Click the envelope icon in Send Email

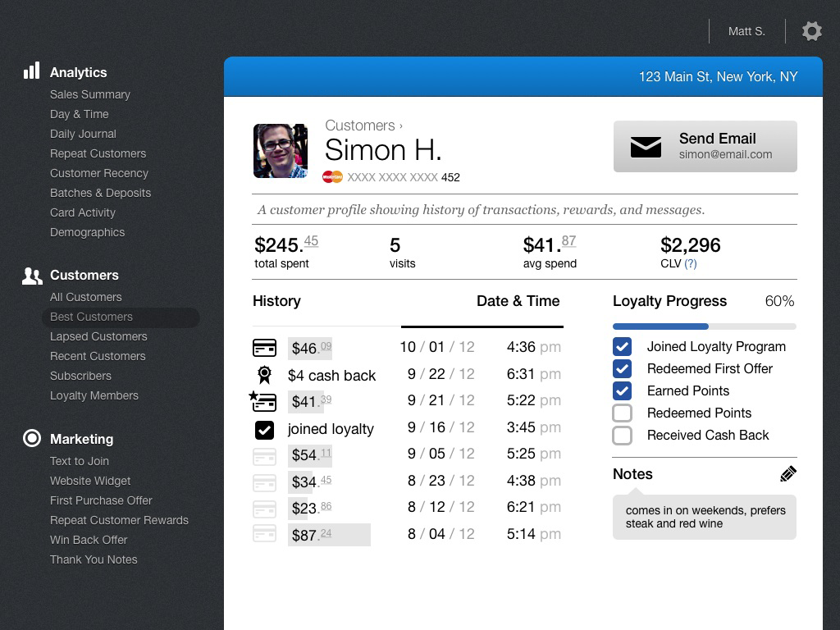click(646, 147)
